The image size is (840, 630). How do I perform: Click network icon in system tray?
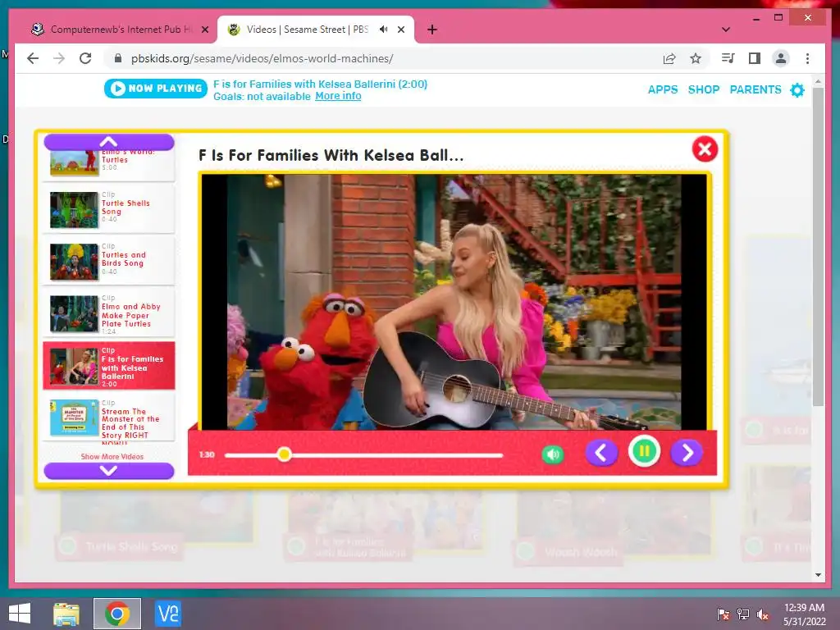743,614
